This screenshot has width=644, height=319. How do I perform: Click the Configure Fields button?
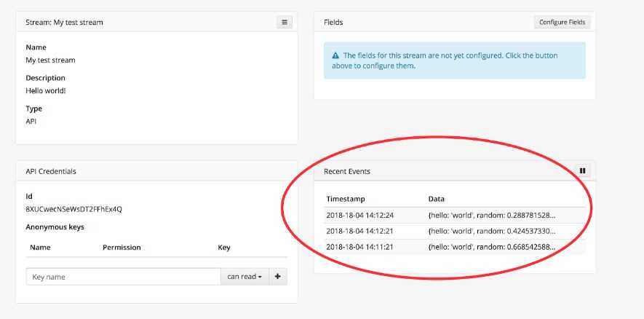562,22
